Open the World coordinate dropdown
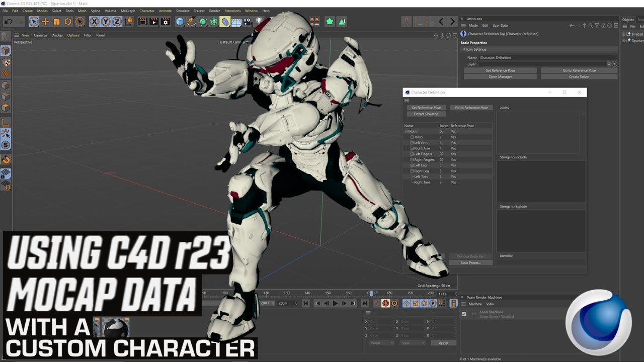 coord(381,343)
